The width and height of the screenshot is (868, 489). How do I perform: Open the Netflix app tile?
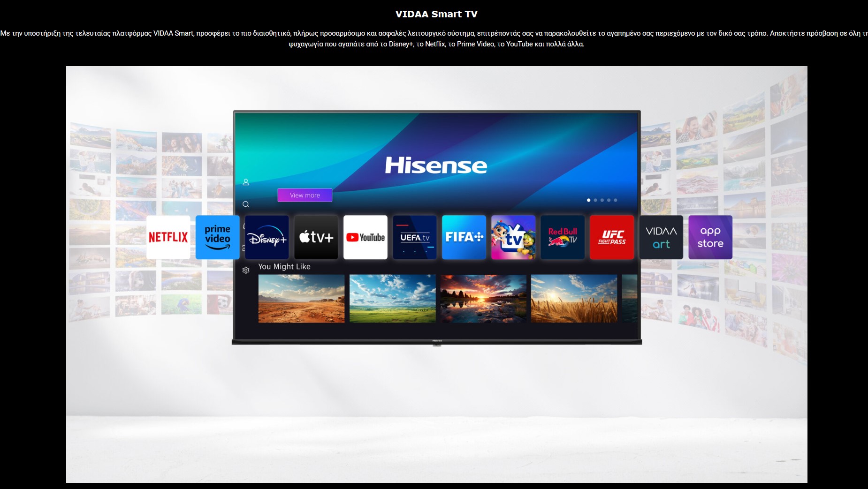click(168, 237)
